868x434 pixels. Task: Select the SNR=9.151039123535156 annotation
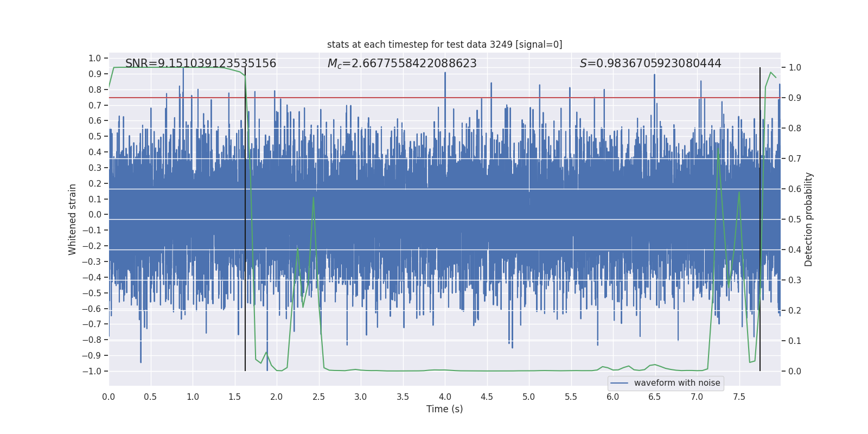[201, 63]
